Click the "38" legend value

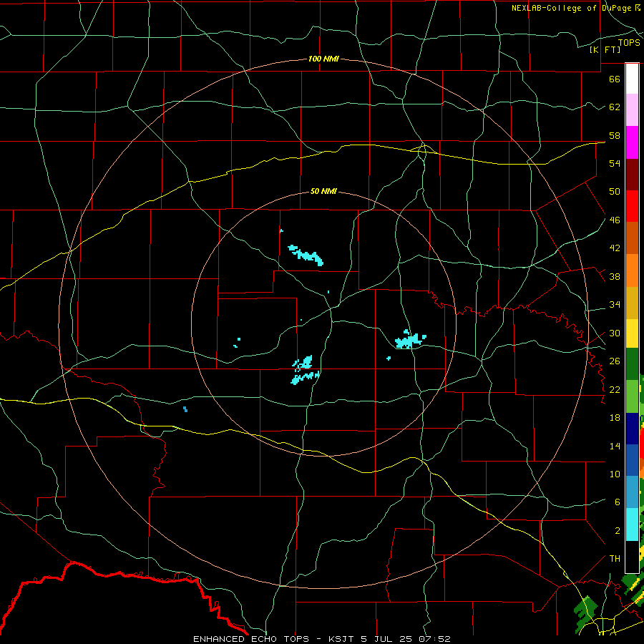coord(615,277)
